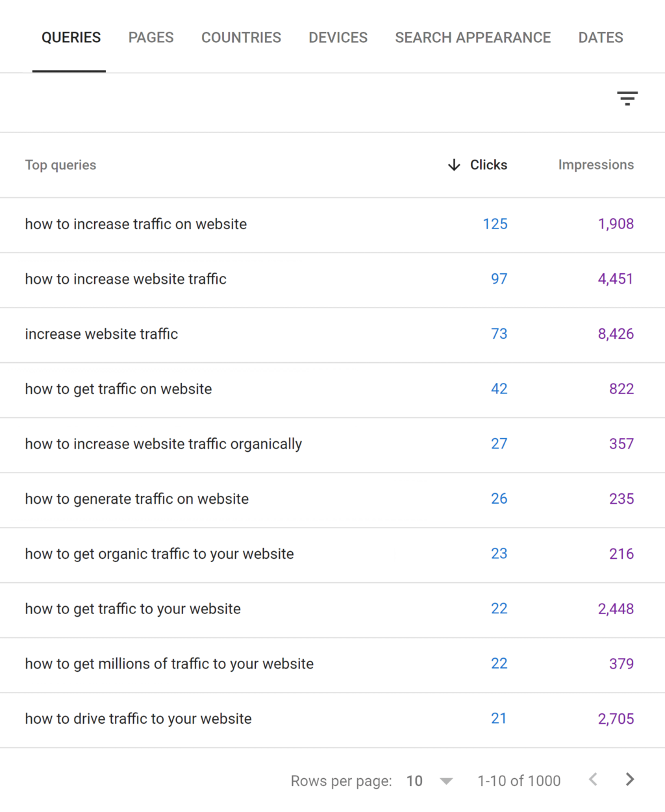Sort by the Clicks column header

pyautogui.click(x=488, y=165)
